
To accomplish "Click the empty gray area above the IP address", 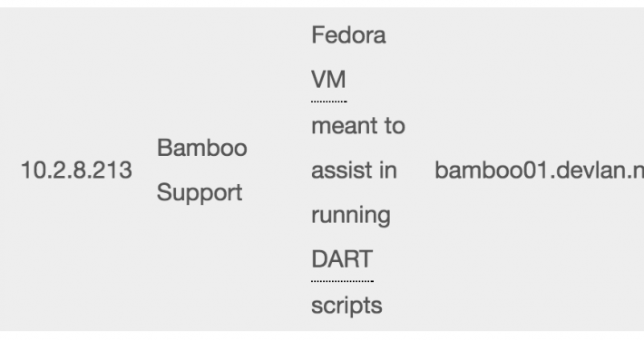I will (76, 83).
